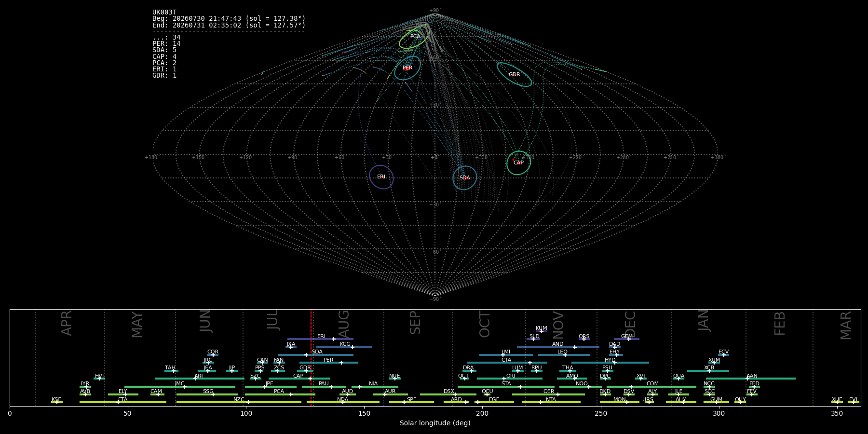Screen dimensions: 868x434
Task: Click the '...: 34' count line
Action: click(x=166, y=38)
